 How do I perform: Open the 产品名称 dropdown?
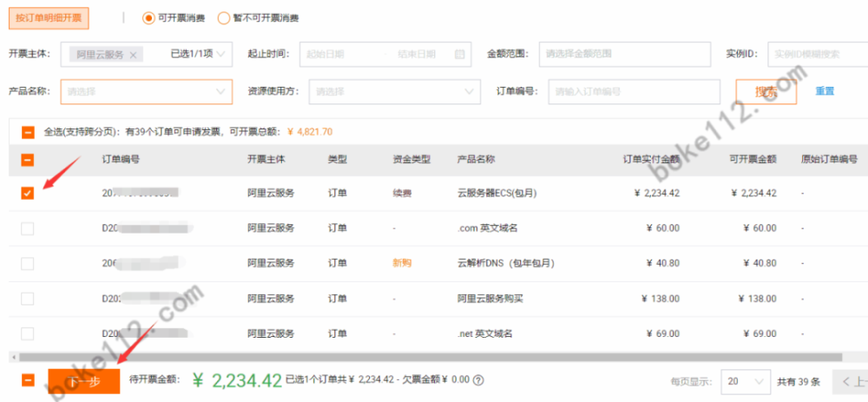[147, 92]
